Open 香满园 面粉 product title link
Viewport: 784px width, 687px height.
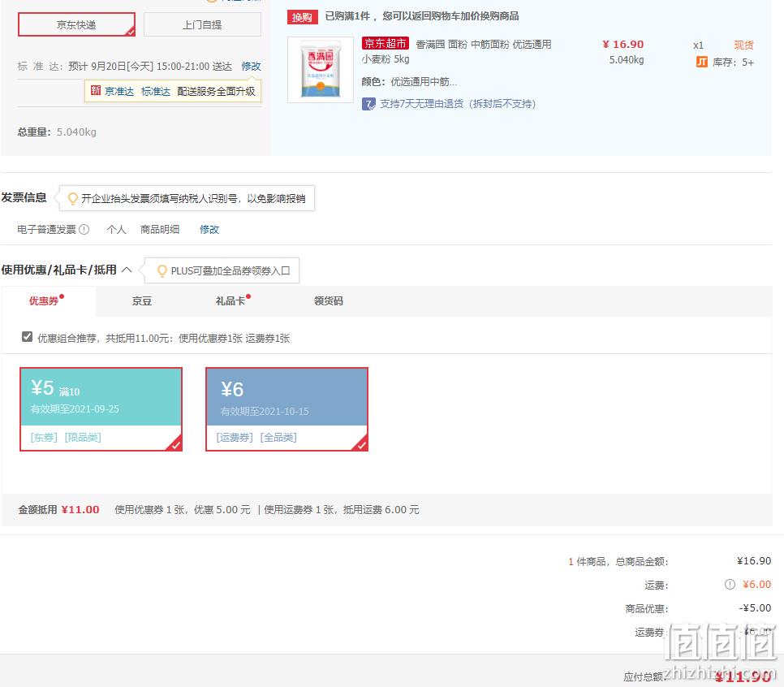[x=456, y=51]
